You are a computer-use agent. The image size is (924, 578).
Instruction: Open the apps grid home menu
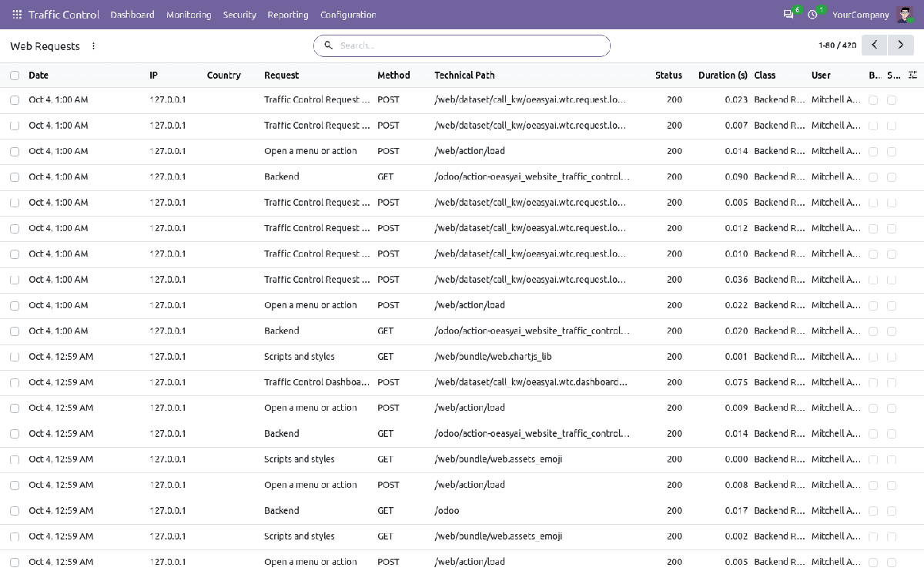coord(17,15)
